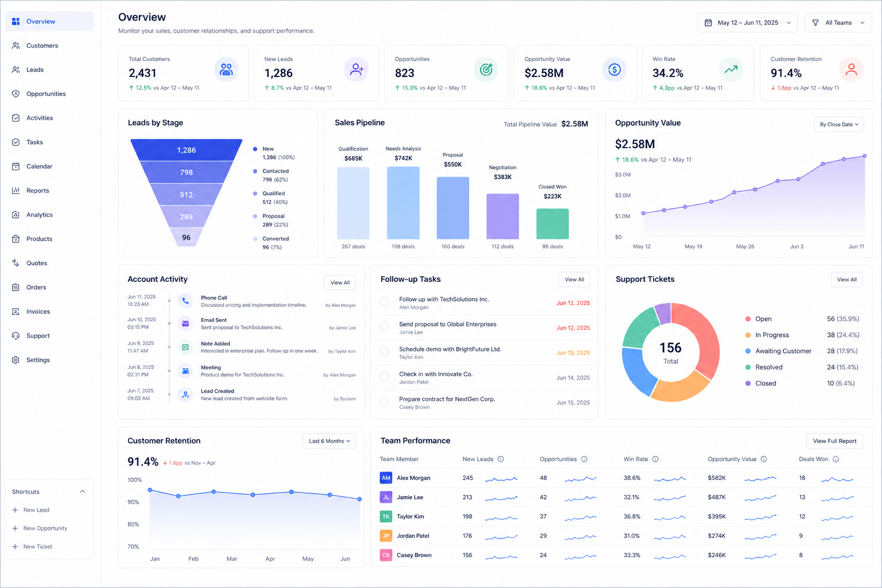Screen dimensions: 882x588
Task: Click the Phone Call activity icon
Action: 185,301
